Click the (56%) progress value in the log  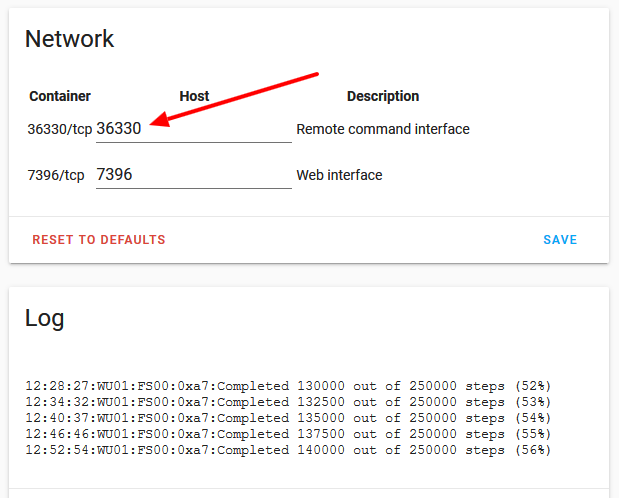[533, 450]
